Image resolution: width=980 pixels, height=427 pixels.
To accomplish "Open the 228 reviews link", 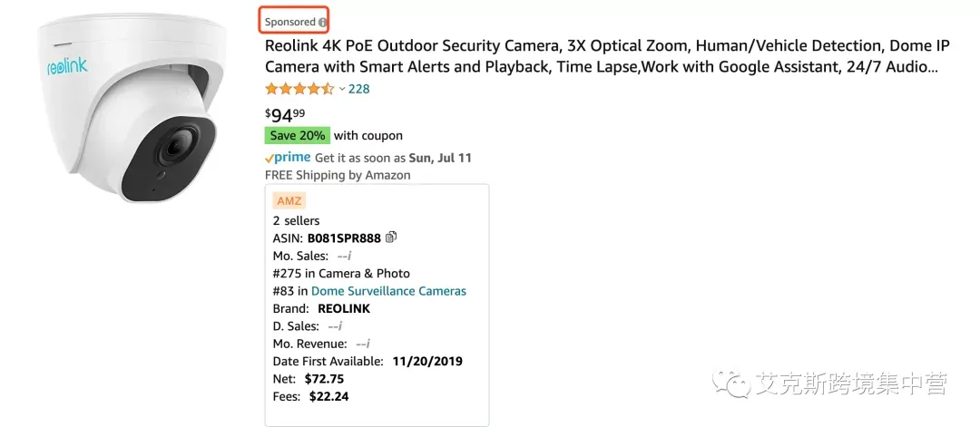I will (358, 89).
